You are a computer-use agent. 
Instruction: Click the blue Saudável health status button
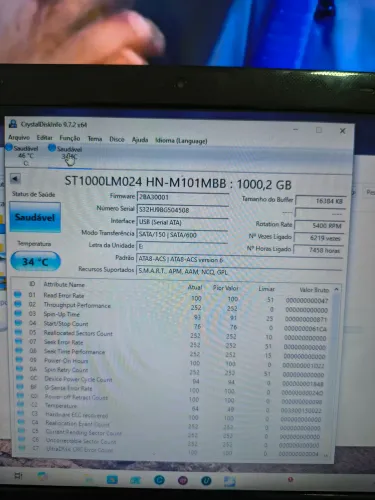(x=35, y=217)
